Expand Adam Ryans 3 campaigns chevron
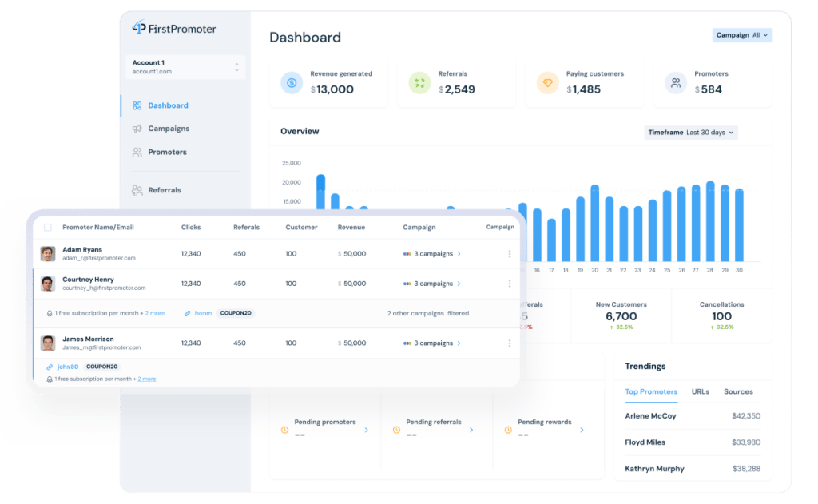Viewport: 818px width, 504px height. click(x=459, y=254)
